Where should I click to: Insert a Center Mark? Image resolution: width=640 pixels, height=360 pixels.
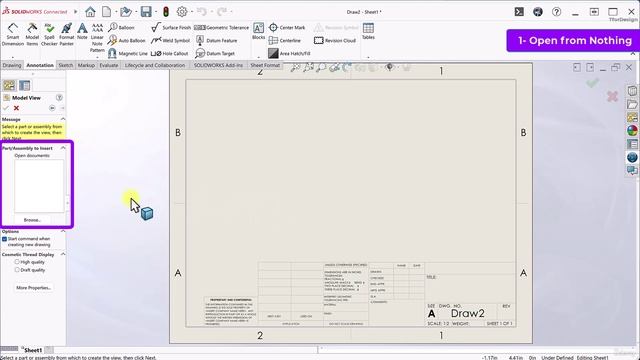coord(287,27)
